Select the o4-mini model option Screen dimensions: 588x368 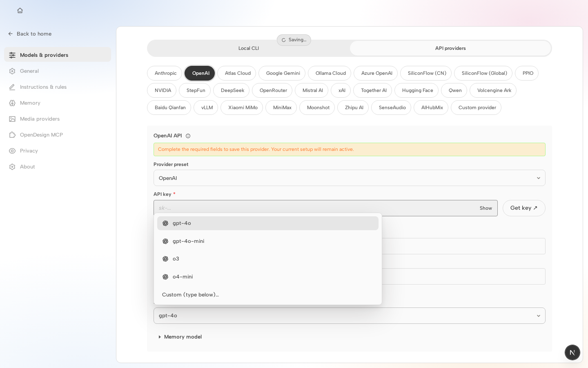268,277
